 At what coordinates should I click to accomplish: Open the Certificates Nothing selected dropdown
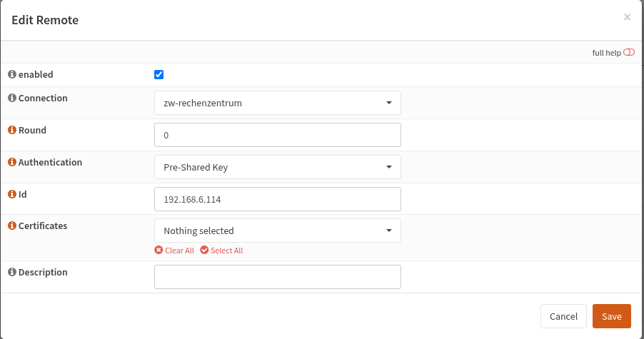pos(277,231)
